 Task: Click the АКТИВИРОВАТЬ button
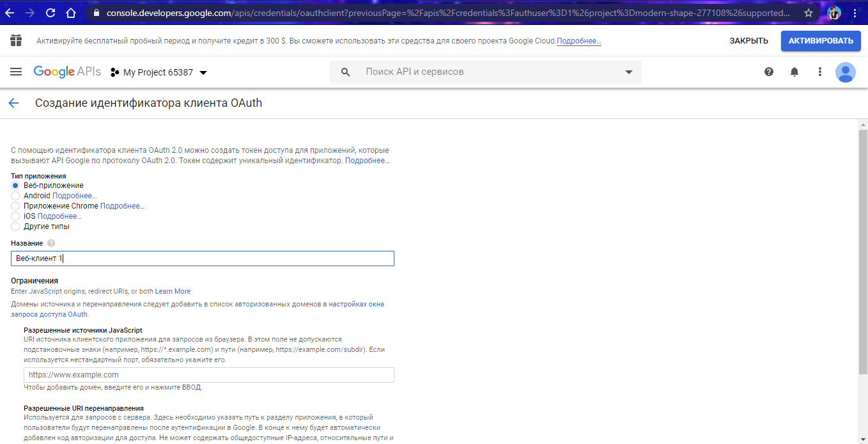point(821,41)
